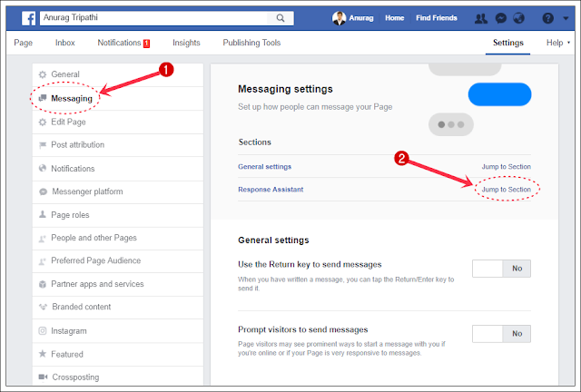Click the search magnifier icon
The height and width of the screenshot is (392, 581).
(x=281, y=18)
